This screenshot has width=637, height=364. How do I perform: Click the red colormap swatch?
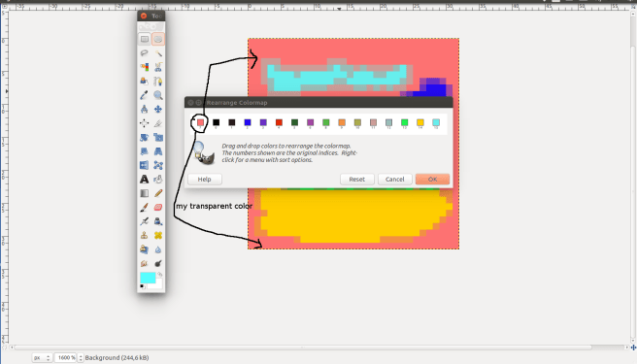pos(279,122)
